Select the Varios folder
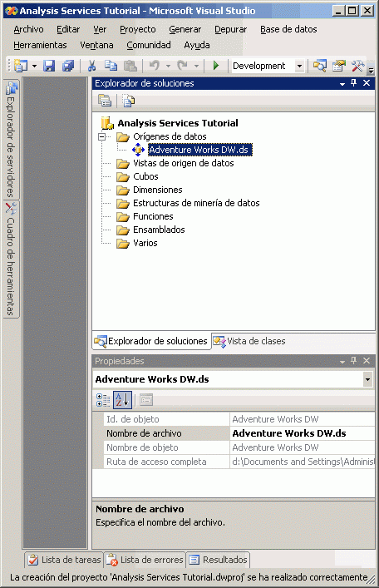 click(145, 243)
